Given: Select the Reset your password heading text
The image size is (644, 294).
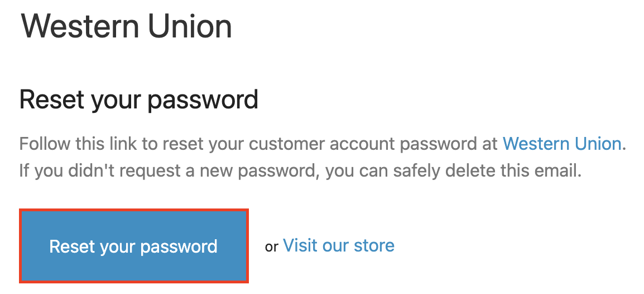Looking at the screenshot, I should (139, 99).
